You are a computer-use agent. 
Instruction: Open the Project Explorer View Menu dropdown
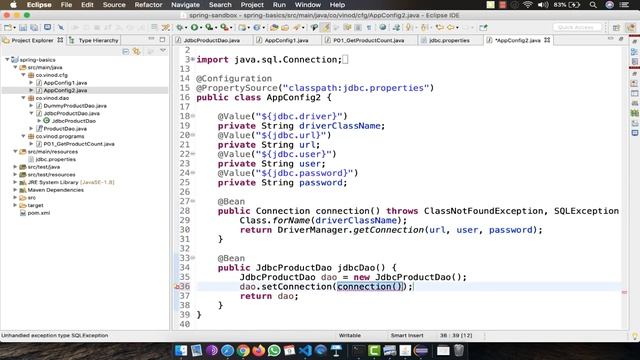pyautogui.click(x=163, y=51)
